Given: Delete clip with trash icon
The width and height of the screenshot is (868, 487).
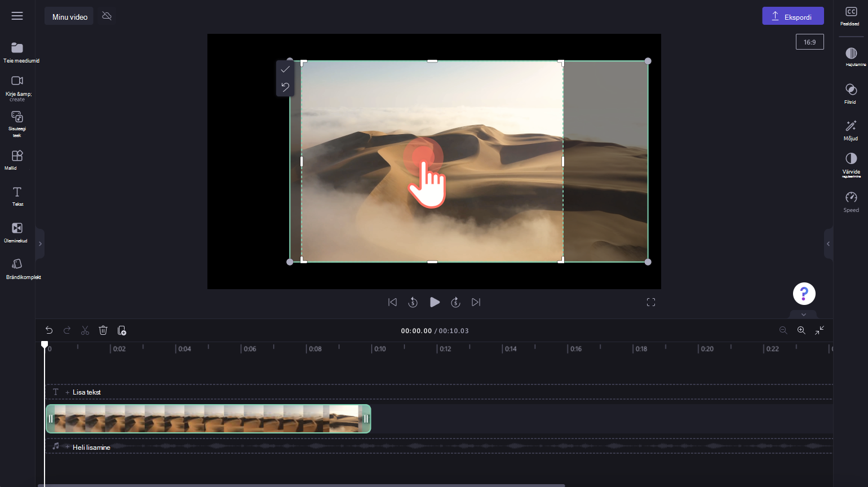Looking at the screenshot, I should pyautogui.click(x=103, y=330).
